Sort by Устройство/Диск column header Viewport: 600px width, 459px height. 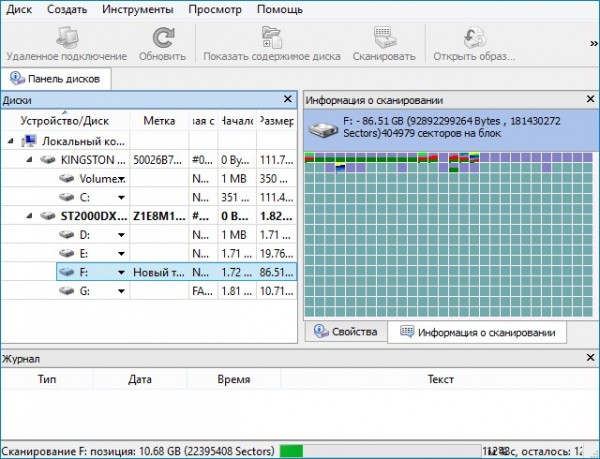pyautogui.click(x=65, y=121)
